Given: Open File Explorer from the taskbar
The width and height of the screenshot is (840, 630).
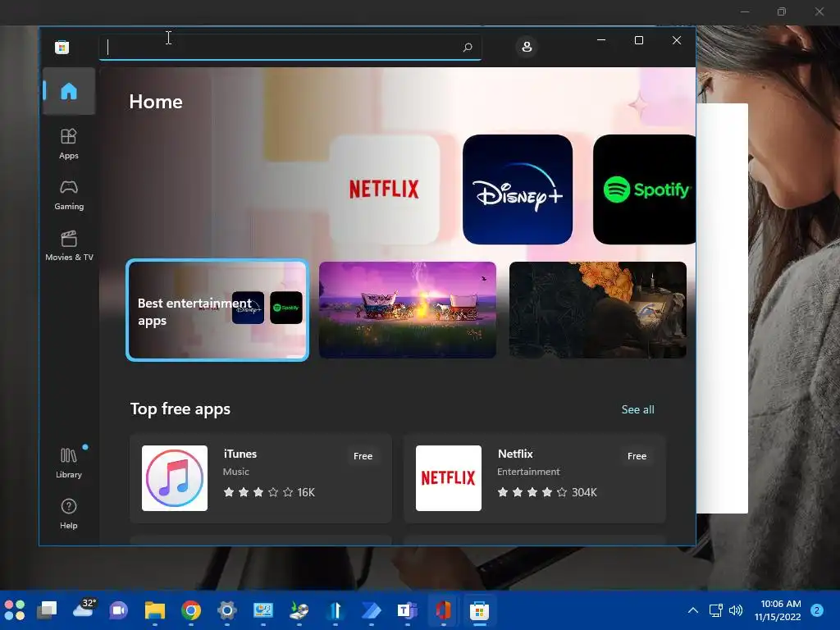Looking at the screenshot, I should pyautogui.click(x=155, y=610).
